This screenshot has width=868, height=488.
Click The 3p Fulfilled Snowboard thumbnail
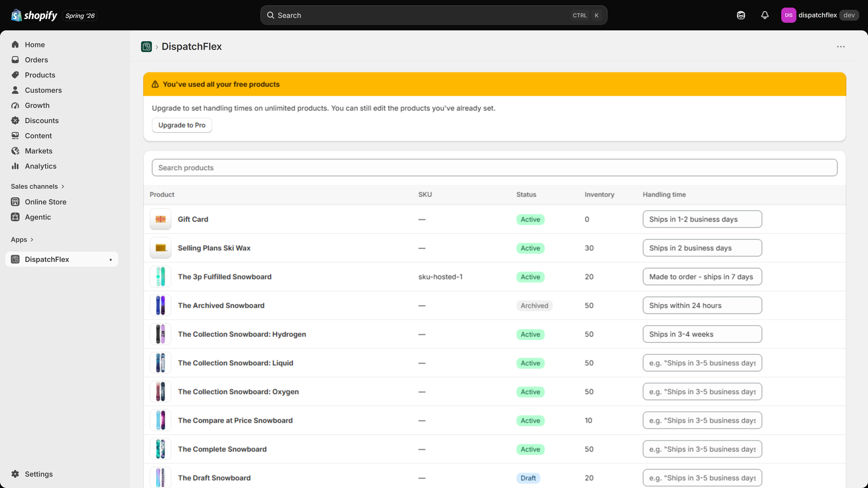(x=161, y=277)
